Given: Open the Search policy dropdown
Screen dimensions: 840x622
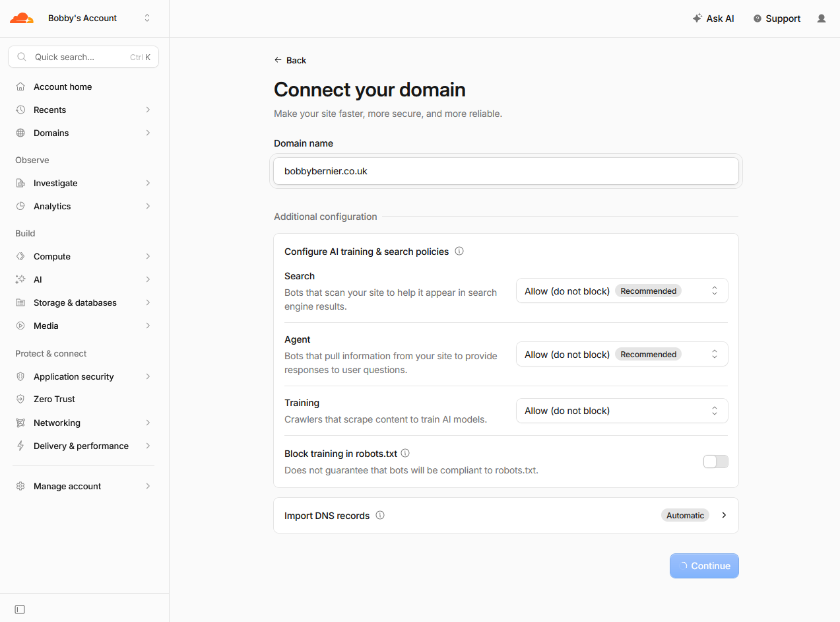Looking at the screenshot, I should (x=622, y=291).
